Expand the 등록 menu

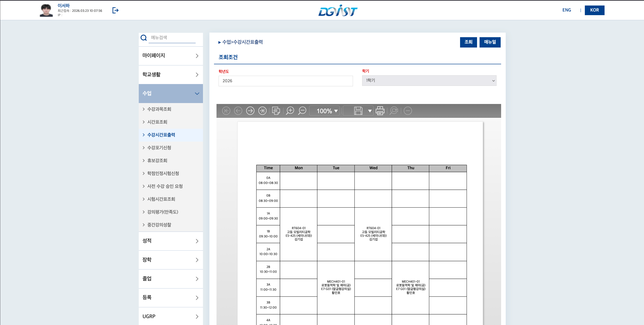pyautogui.click(x=171, y=298)
